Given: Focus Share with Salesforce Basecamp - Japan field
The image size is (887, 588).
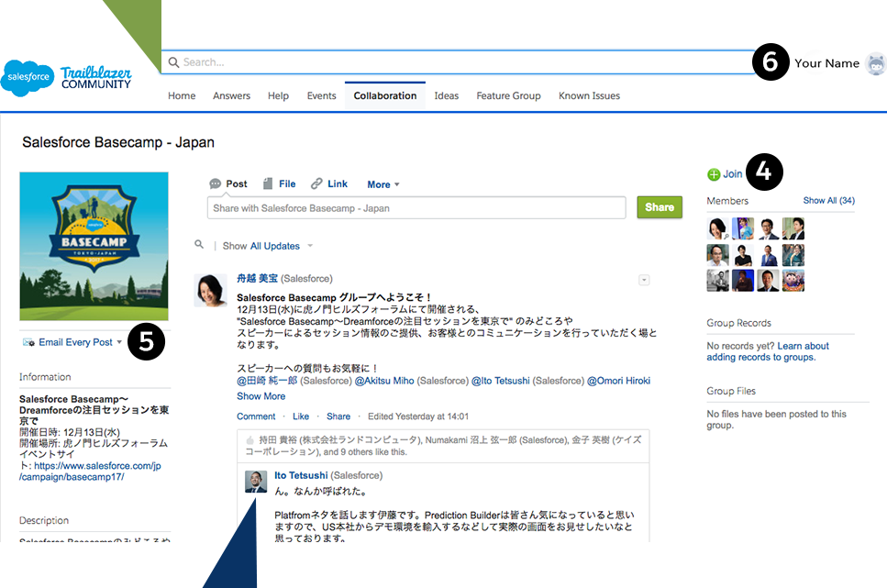Looking at the screenshot, I should [416, 207].
